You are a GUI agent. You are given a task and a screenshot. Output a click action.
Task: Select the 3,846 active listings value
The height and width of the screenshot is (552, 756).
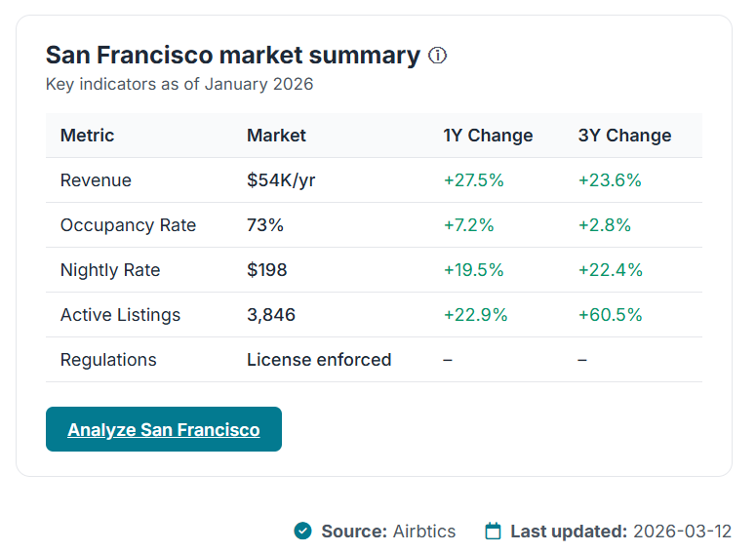point(271,315)
